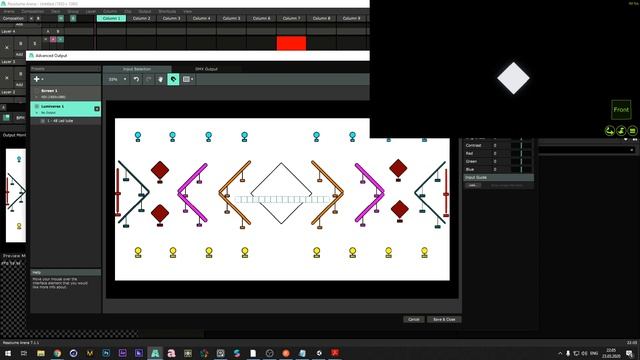This screenshot has width=640, height=360.
Task: Switch to the DMX Output tab
Action: point(206,69)
